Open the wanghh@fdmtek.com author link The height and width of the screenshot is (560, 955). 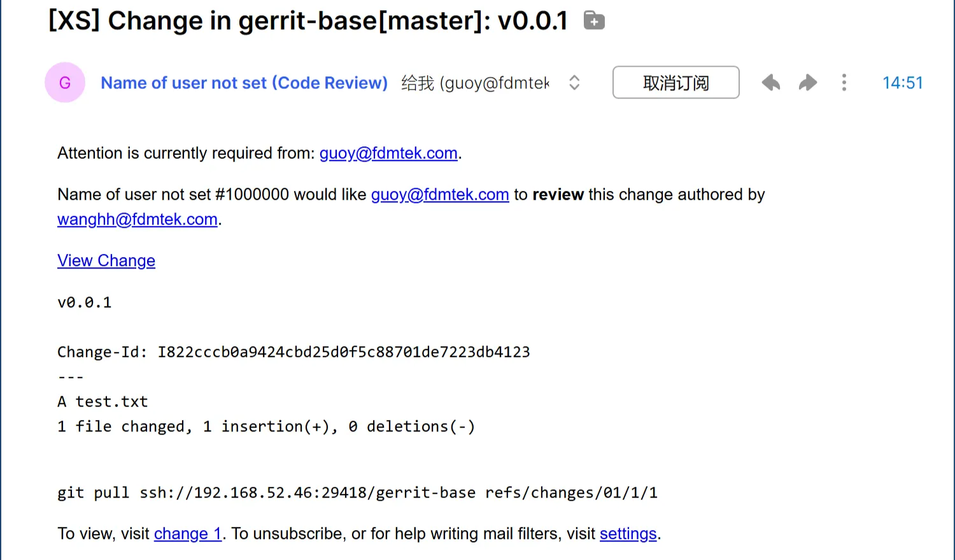tap(138, 220)
